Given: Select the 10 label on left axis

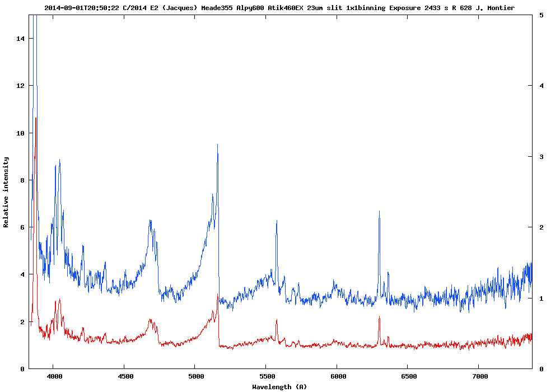Looking at the screenshot, I should pyautogui.click(x=21, y=133).
